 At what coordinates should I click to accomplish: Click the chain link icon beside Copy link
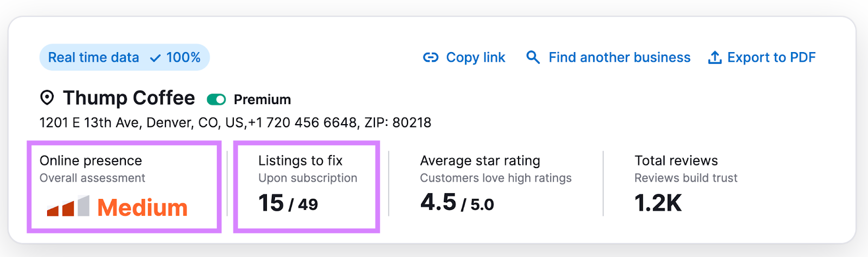[430, 57]
